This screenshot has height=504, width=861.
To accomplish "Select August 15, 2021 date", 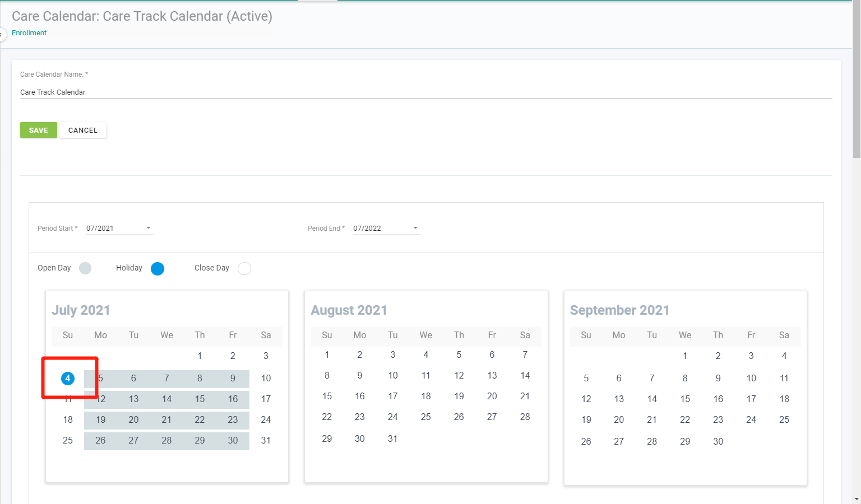I will coord(327,396).
